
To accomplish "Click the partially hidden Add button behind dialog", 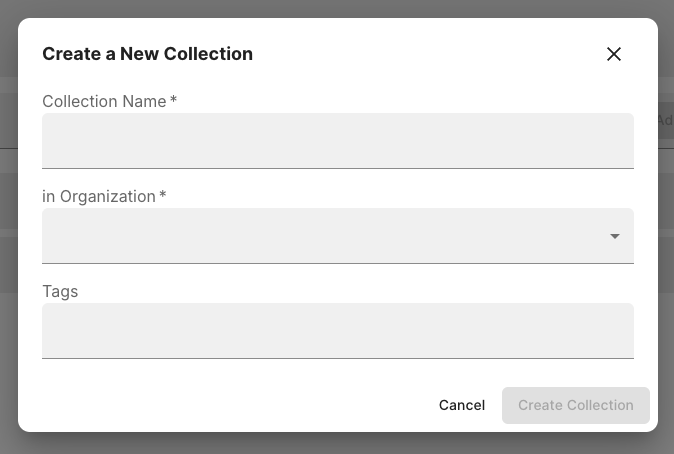I will tap(665, 120).
